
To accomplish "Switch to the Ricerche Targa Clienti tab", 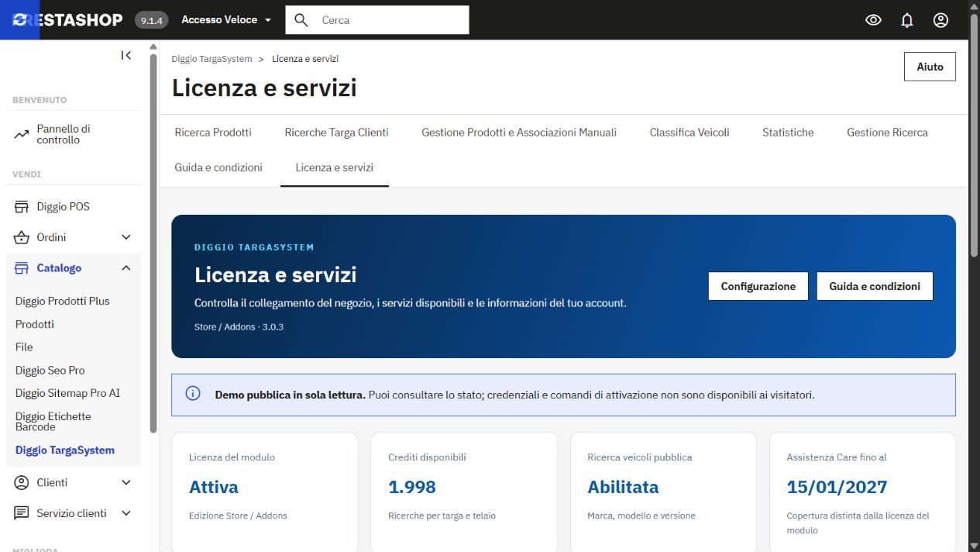I will pyautogui.click(x=336, y=133).
